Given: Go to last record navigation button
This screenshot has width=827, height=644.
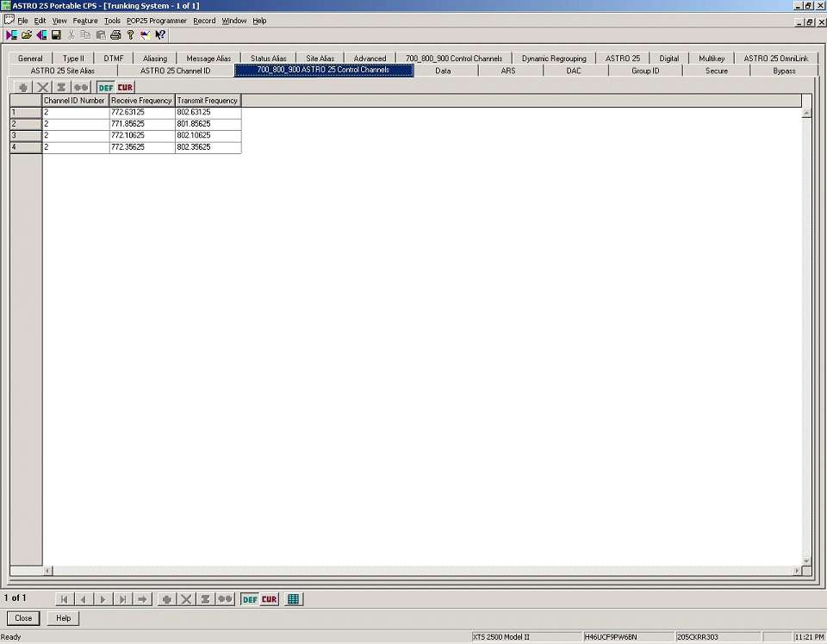Looking at the screenshot, I should (123, 599).
